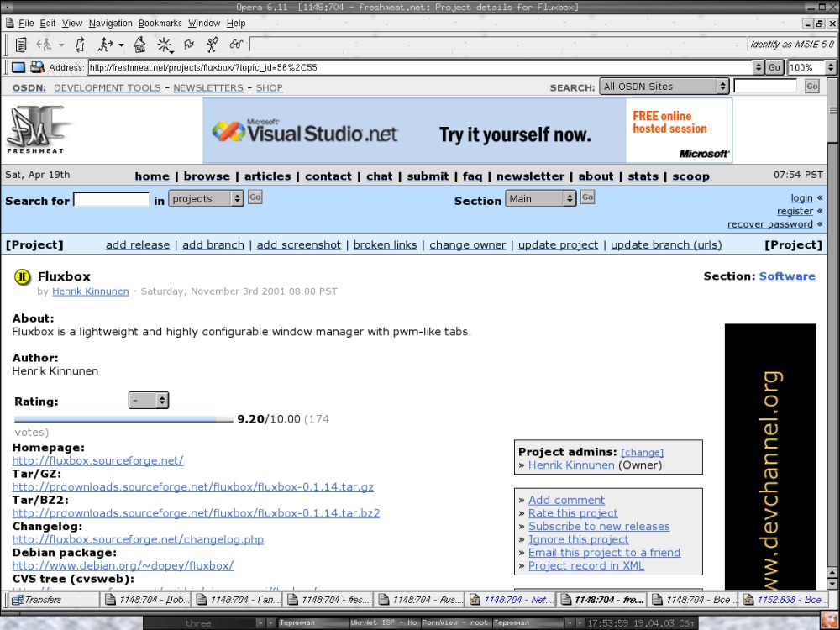Click the Freshmeat logo
This screenshot has width=840, height=630.
coord(37,129)
